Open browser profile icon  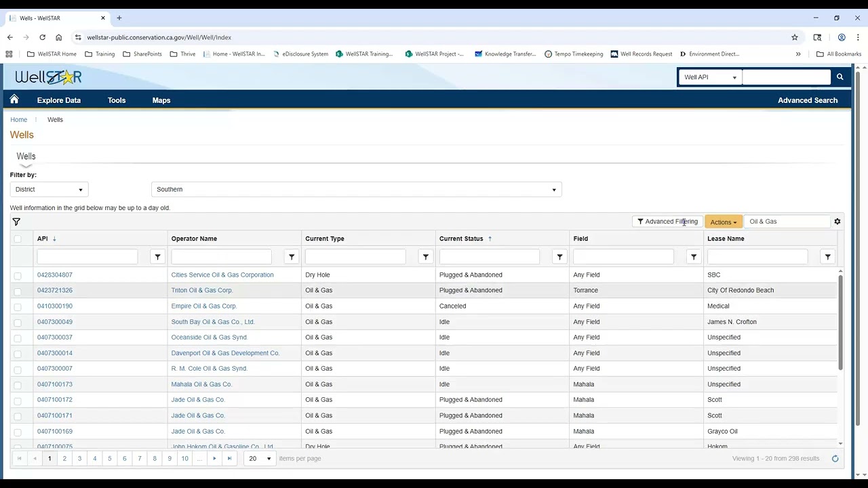pyautogui.click(x=842, y=37)
